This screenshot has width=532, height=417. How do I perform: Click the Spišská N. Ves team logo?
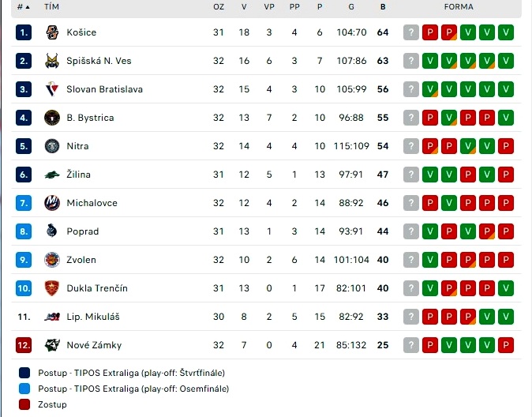(52, 61)
